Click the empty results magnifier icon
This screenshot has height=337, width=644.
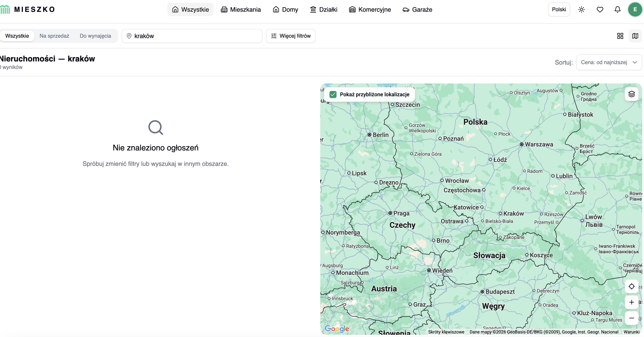(156, 128)
